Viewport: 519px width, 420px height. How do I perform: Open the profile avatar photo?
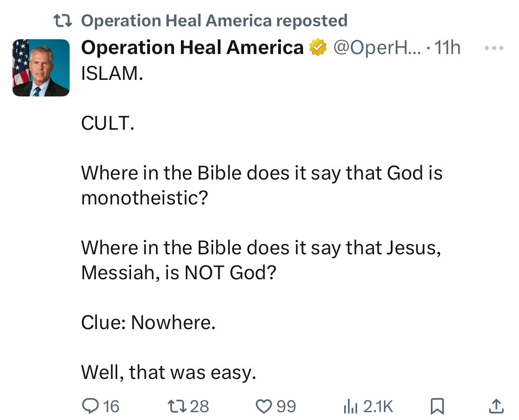pos(41,68)
